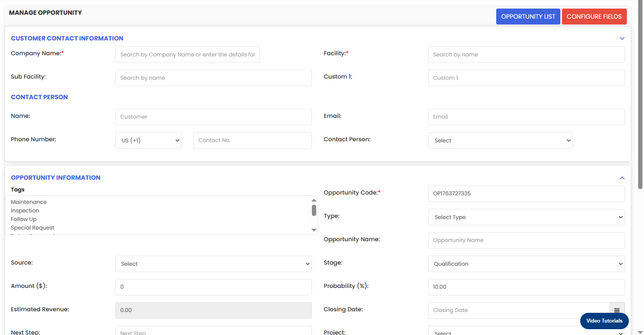644x335 pixels.
Task: Open the Stage Qualification dropdown
Action: point(527,264)
